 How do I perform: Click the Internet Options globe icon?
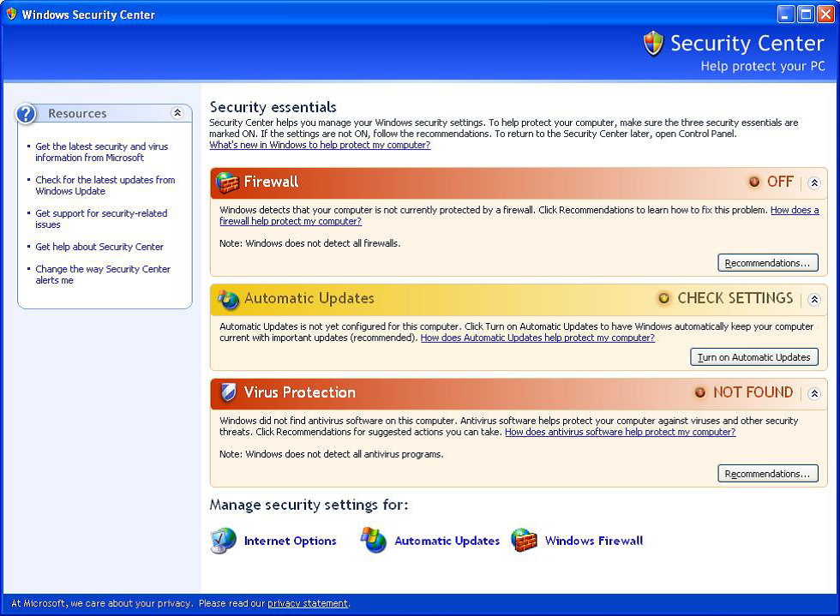click(224, 541)
